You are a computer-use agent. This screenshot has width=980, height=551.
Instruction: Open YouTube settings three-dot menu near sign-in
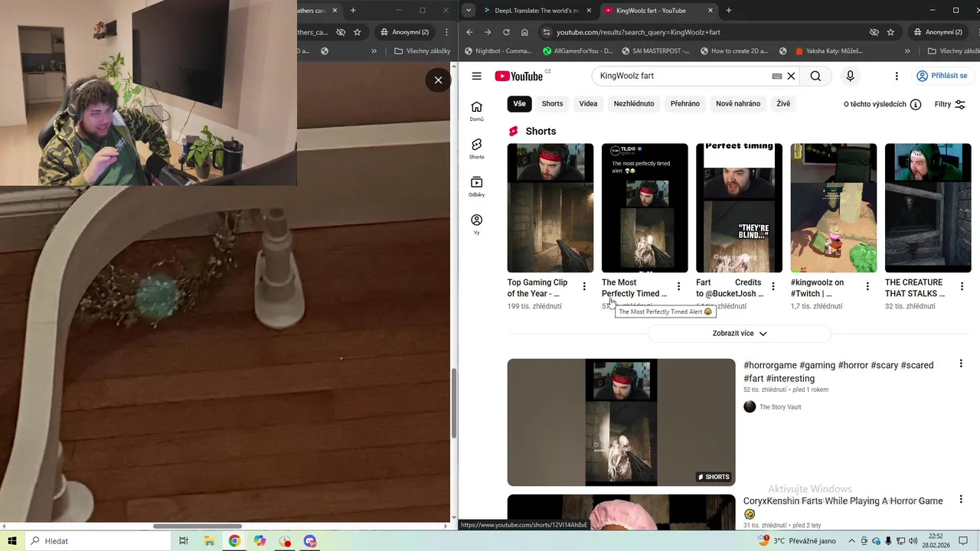tap(897, 76)
